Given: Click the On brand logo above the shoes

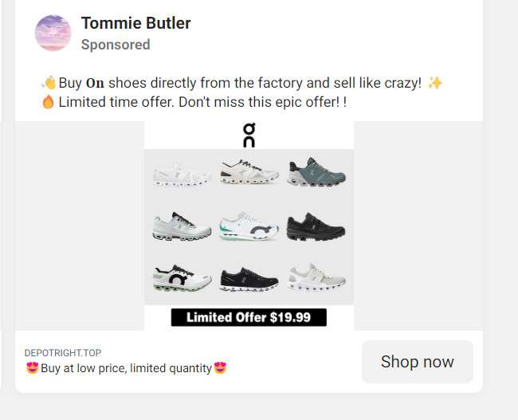Looking at the screenshot, I should 249,135.
